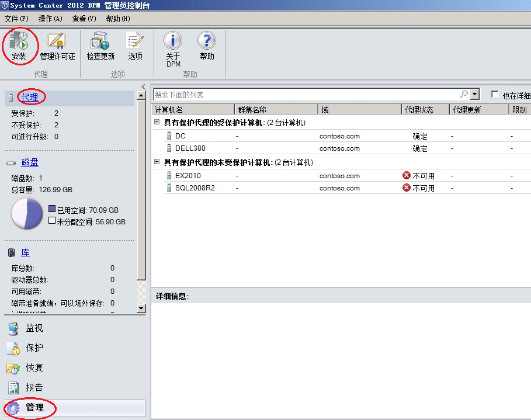Click the 监视 navigation icon
Image resolution: width=531 pixels, height=420 pixels.
coord(13,328)
